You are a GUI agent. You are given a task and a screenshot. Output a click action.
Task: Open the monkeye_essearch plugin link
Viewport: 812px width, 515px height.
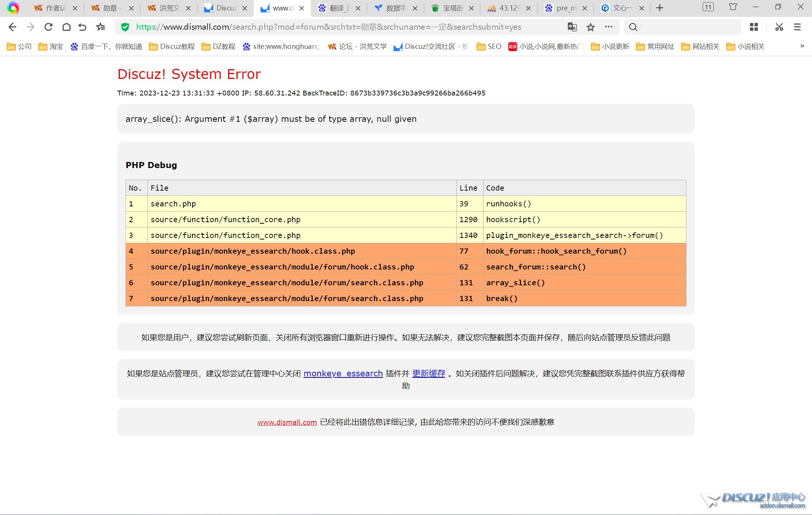343,373
